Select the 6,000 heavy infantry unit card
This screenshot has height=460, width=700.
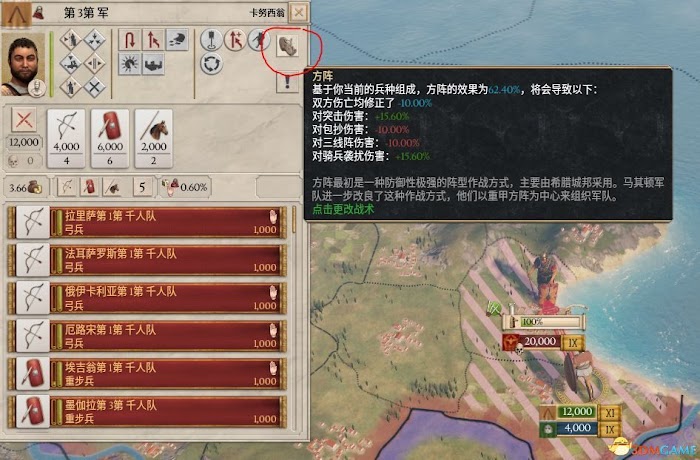tap(110, 138)
